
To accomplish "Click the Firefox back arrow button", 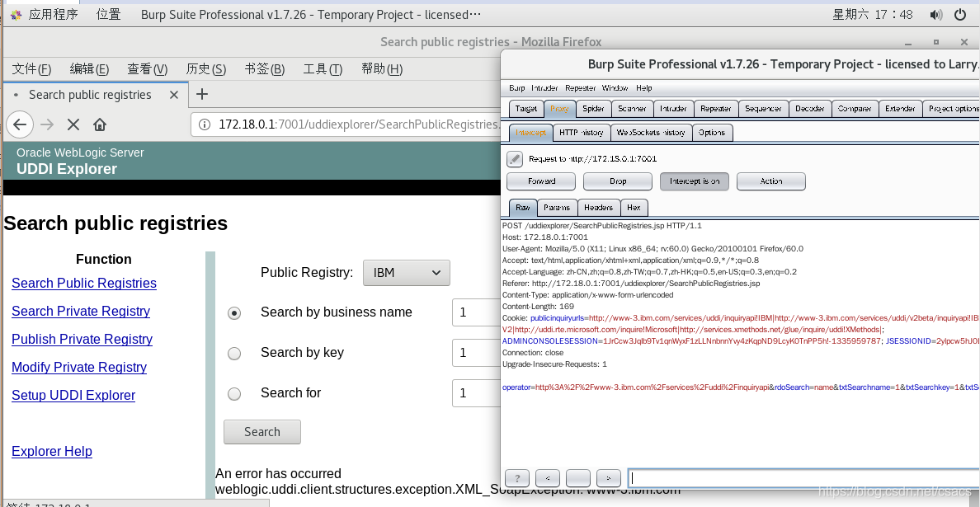I will (20, 124).
